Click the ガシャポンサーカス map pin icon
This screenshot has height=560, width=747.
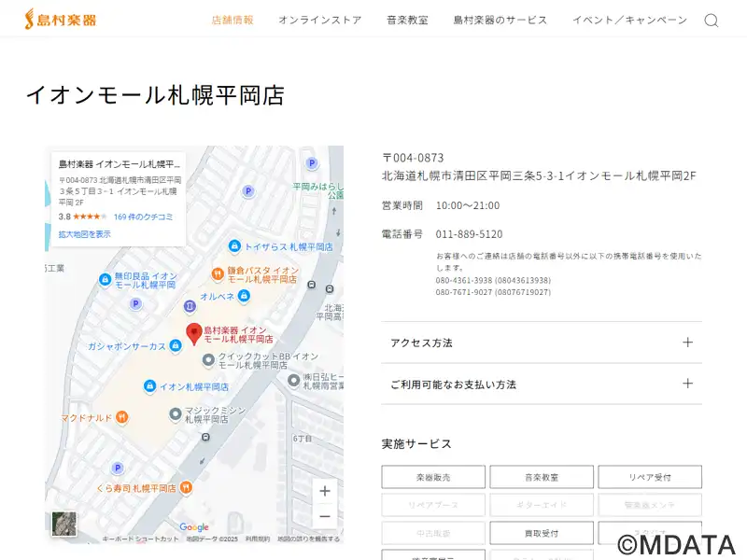[176, 345]
